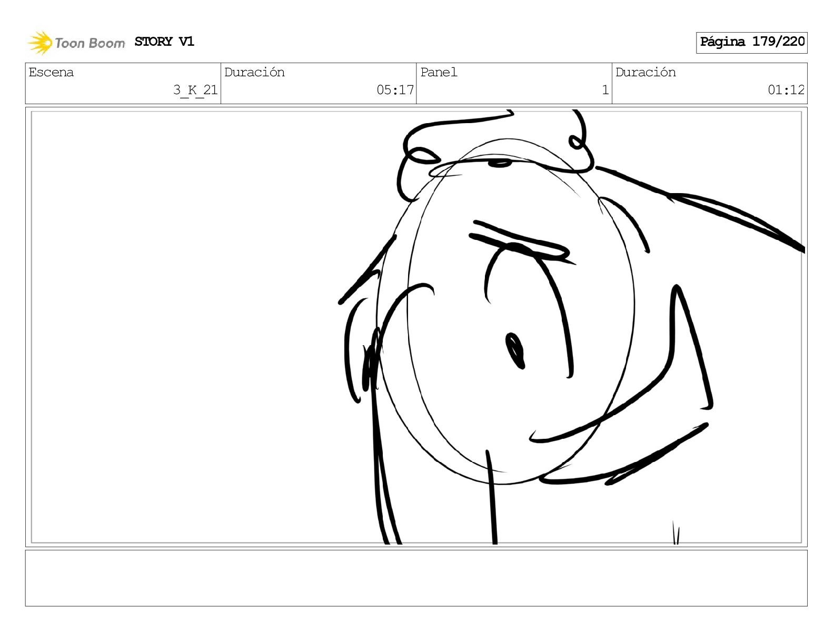Click the 'Página 179/220' page indicator
834x644 pixels.
click(751, 42)
